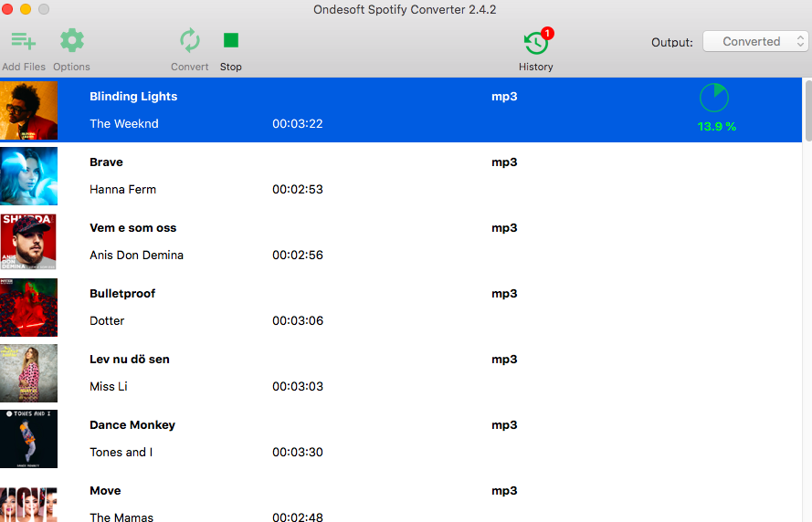
Task: Click the circular progress indicator for Blinding Lights
Action: (x=714, y=98)
